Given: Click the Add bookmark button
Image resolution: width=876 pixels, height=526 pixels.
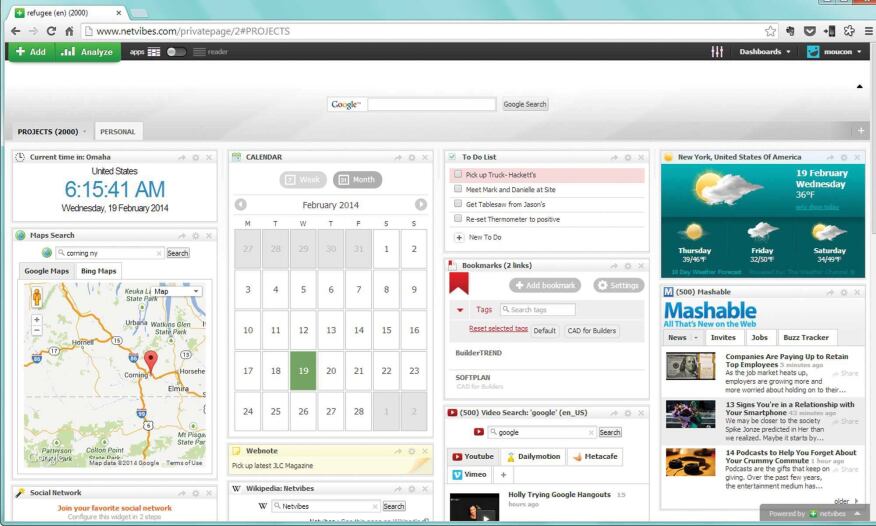Looking at the screenshot, I should 545,285.
